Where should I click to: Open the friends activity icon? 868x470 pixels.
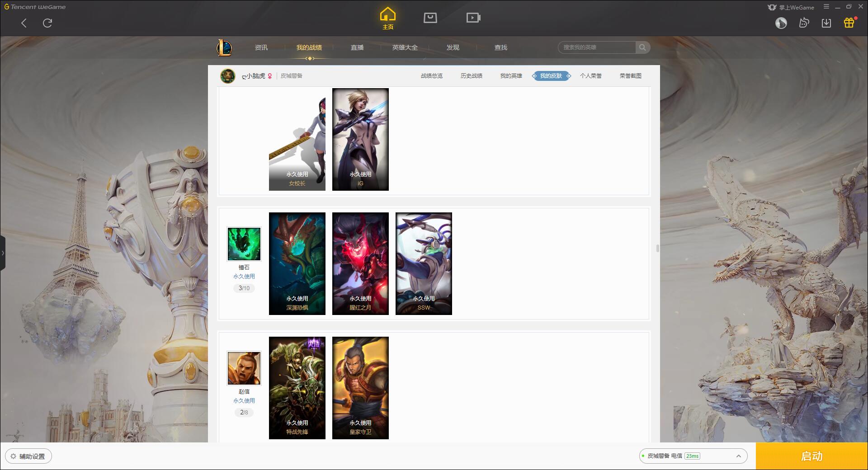coord(804,23)
